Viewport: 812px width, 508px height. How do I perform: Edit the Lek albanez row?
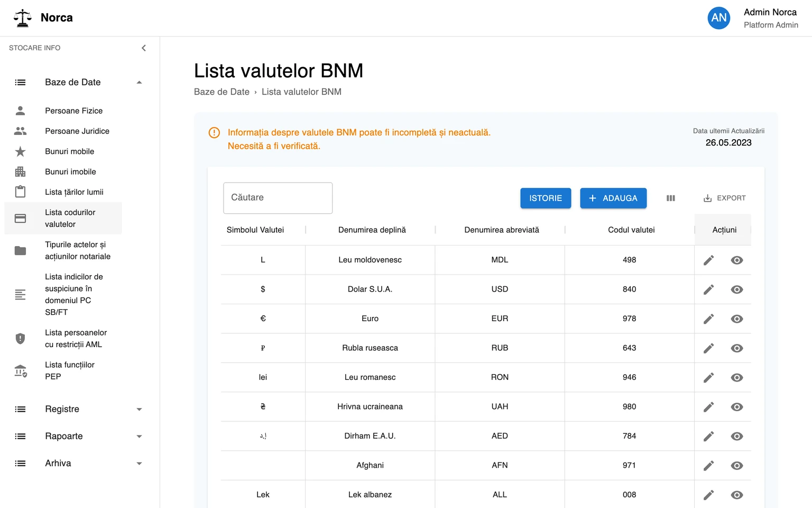point(709,495)
